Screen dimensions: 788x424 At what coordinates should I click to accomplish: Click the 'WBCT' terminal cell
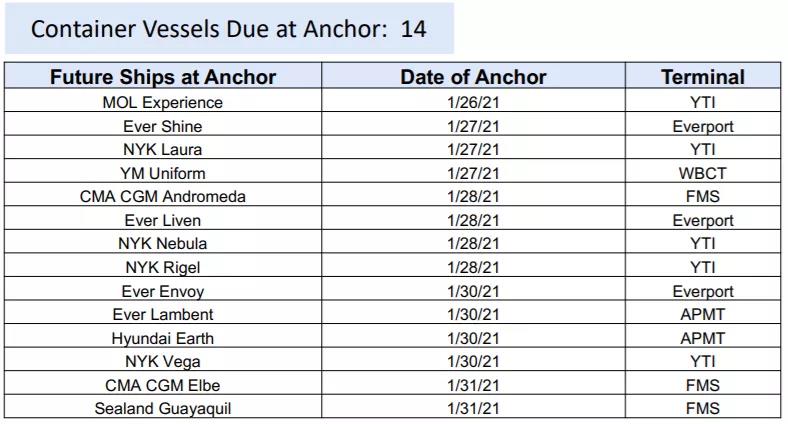coord(702,173)
